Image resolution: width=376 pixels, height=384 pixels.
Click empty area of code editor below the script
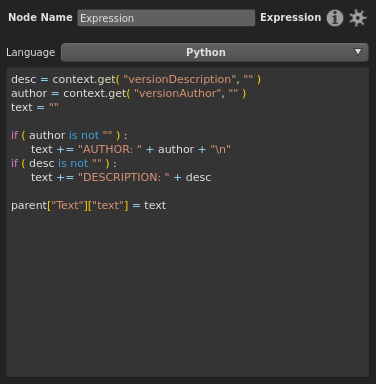click(x=188, y=293)
